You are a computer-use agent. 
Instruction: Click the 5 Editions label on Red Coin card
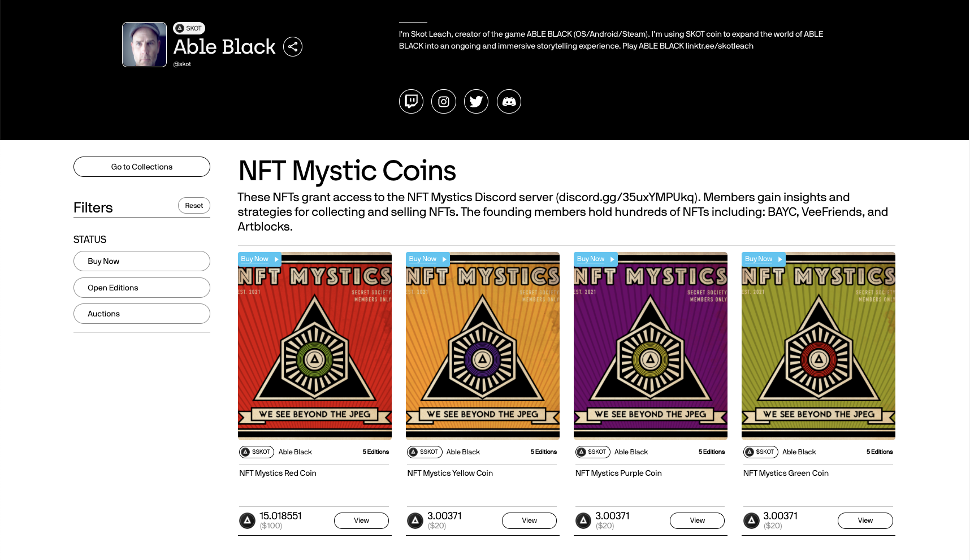point(376,452)
